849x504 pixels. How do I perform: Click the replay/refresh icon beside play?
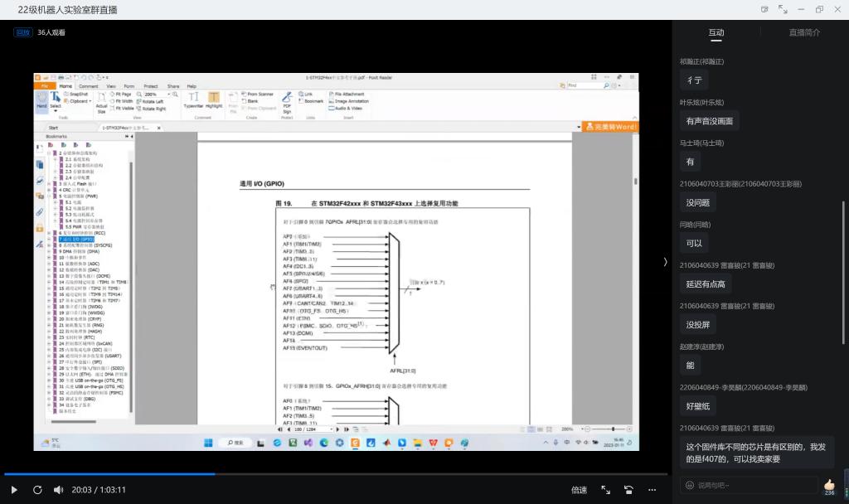point(37,490)
